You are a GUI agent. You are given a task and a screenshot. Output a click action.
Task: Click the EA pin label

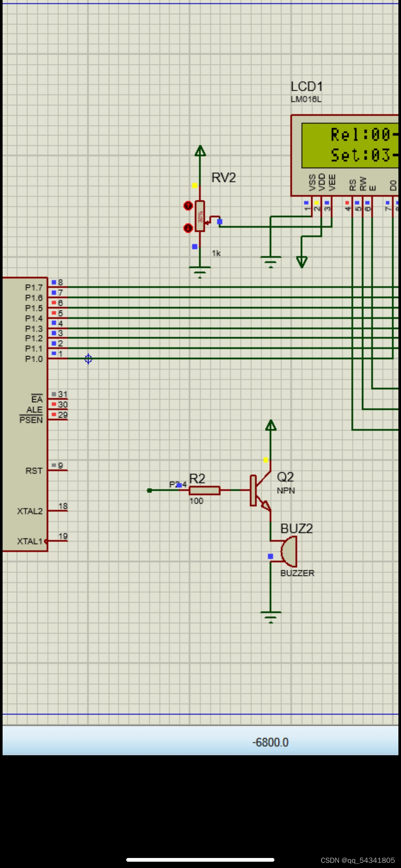(x=37, y=399)
